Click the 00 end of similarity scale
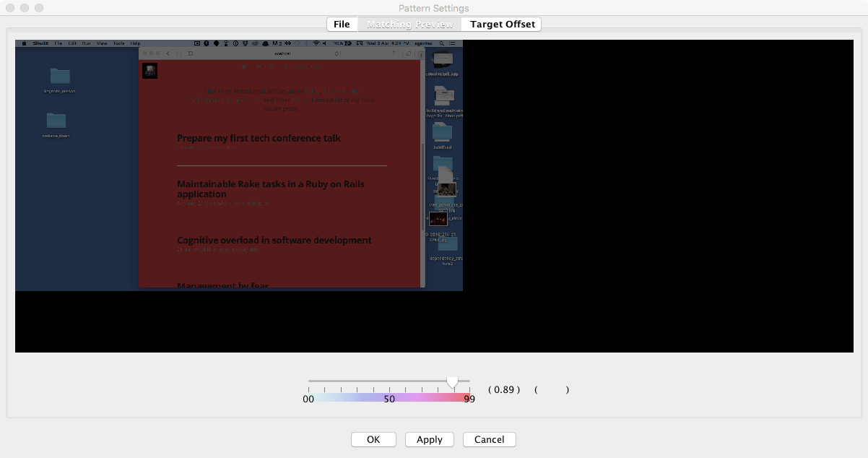Viewport: 868px width, 458px height. (308, 399)
